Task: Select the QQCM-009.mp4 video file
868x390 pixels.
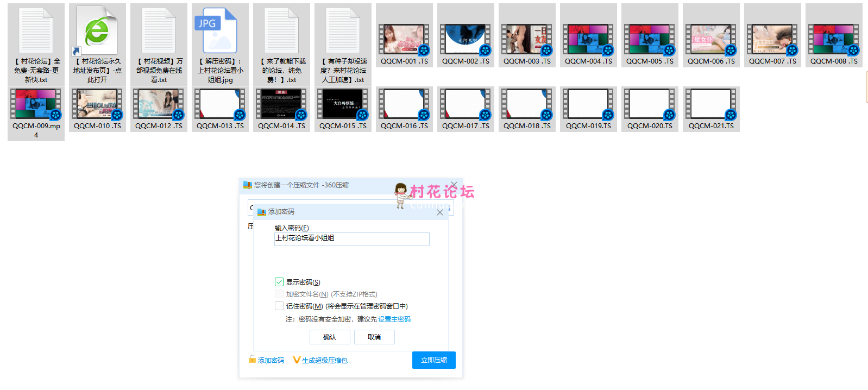Action: (36, 104)
